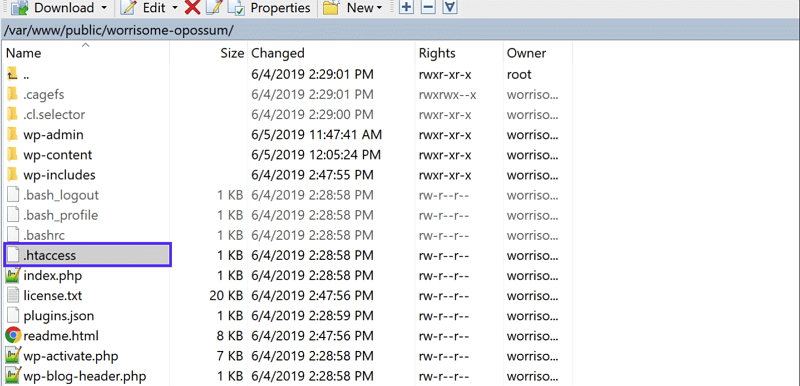The height and width of the screenshot is (386, 800).
Task: Select the wp-content folder
Action: [58, 155]
